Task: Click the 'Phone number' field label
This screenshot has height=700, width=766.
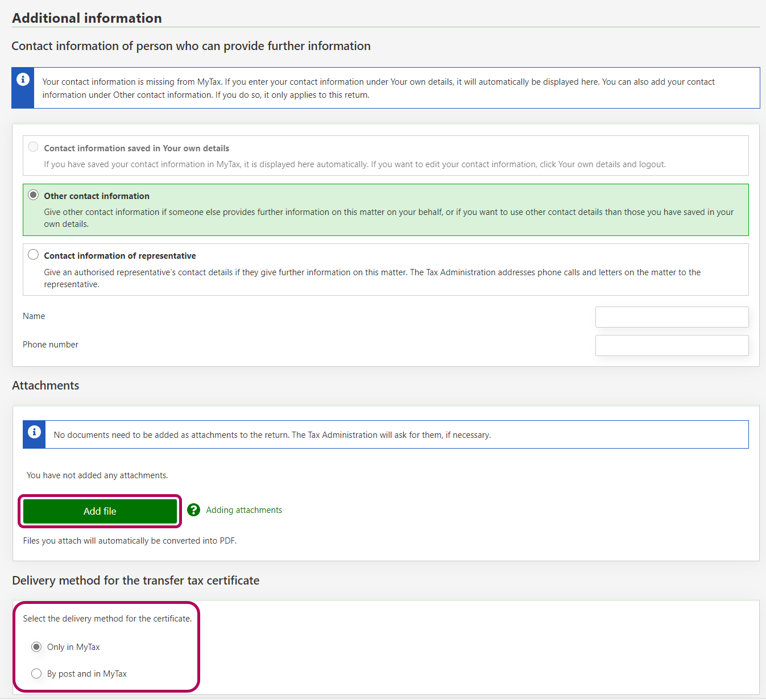Action: click(51, 345)
